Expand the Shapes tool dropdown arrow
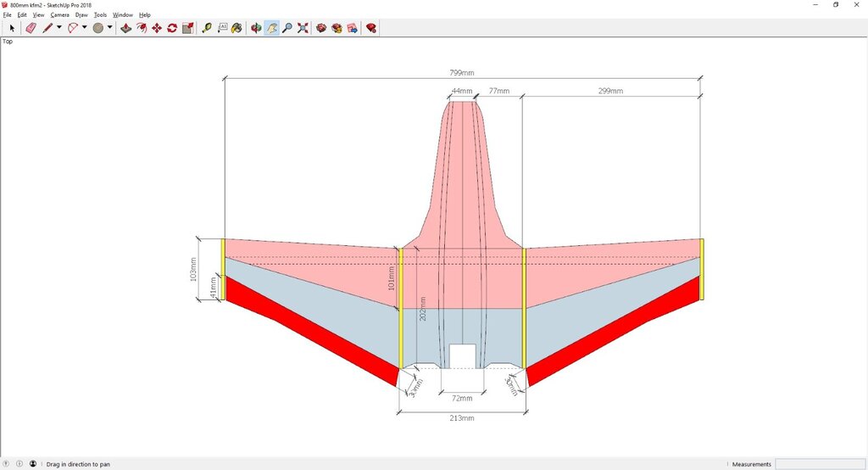This screenshot has height=470, width=868. (x=109, y=28)
